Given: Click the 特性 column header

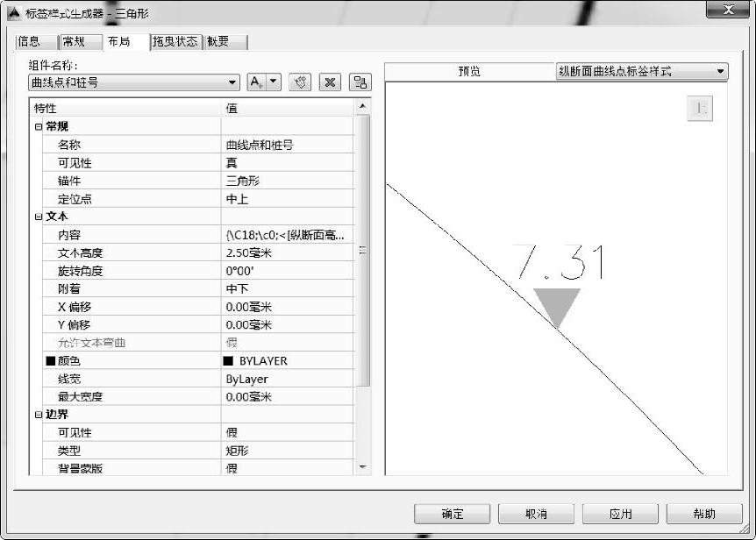Looking at the screenshot, I should 125,109.
